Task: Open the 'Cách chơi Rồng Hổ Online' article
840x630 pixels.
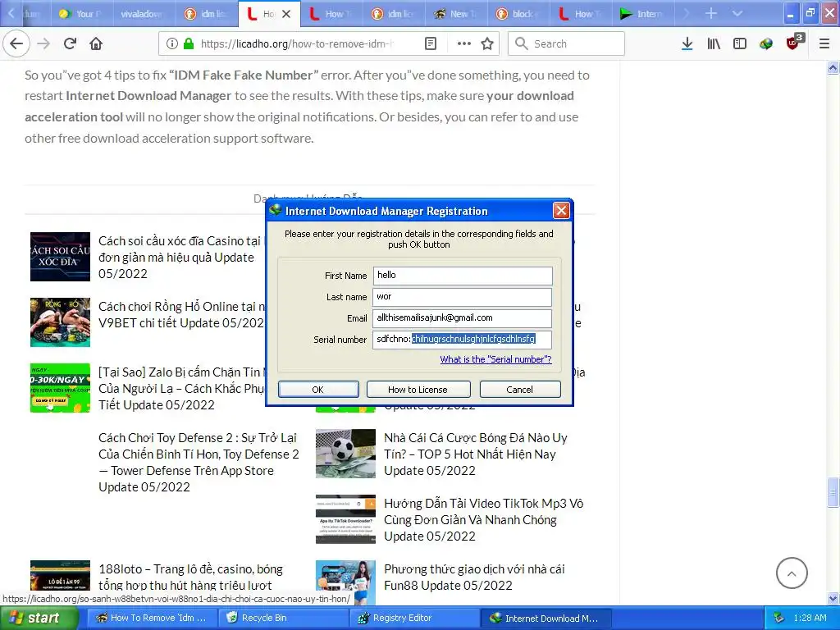Action: pos(181,314)
